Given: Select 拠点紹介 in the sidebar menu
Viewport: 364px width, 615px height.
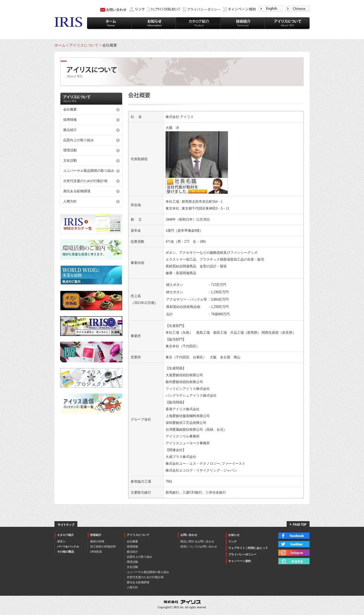Looking at the screenshot, I should [x=91, y=130].
